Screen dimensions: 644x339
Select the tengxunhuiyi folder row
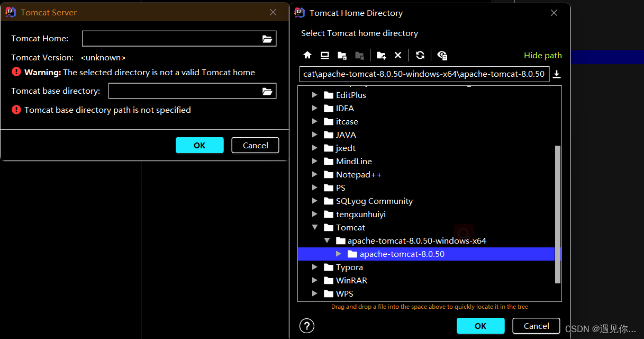(426, 215)
